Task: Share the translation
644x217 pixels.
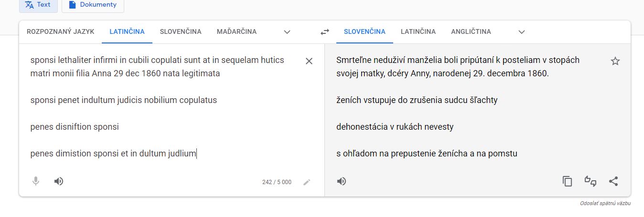Action: tap(613, 181)
